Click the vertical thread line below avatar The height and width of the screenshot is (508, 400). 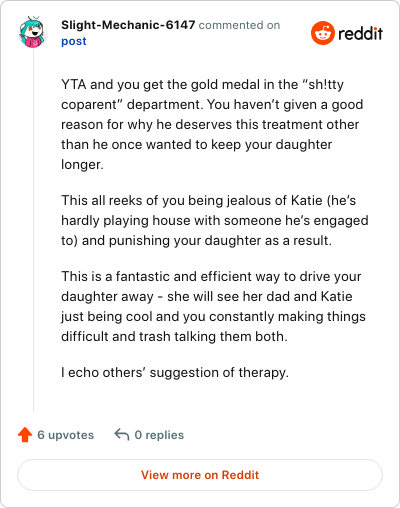[33, 230]
